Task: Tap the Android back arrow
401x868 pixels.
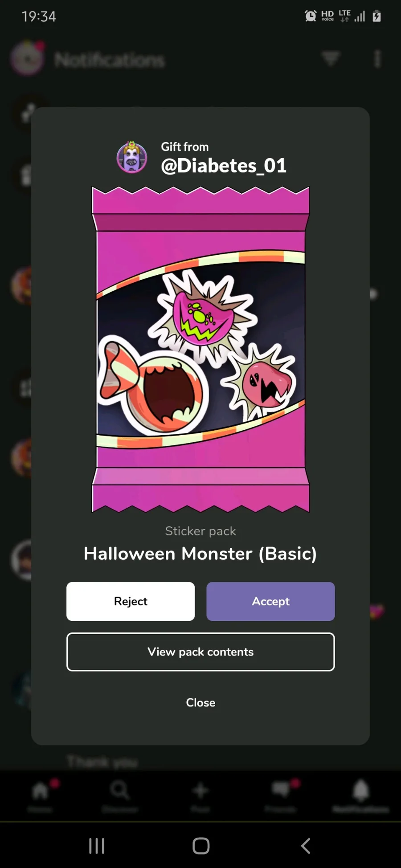Action: pos(306,846)
